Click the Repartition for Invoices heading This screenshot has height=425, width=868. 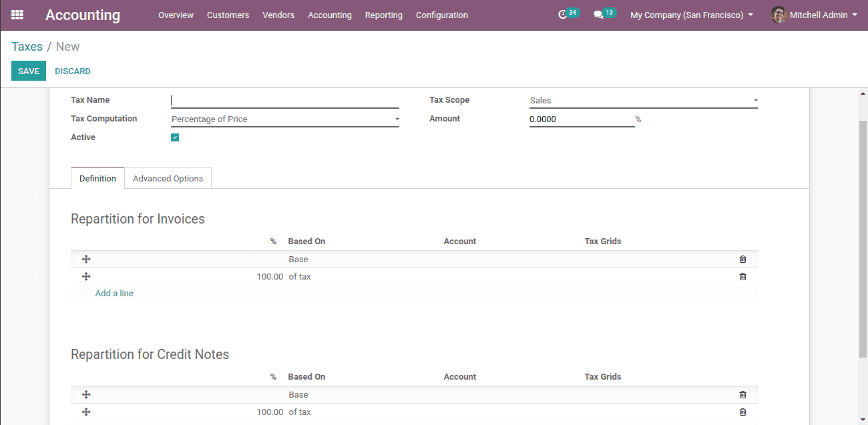138,219
